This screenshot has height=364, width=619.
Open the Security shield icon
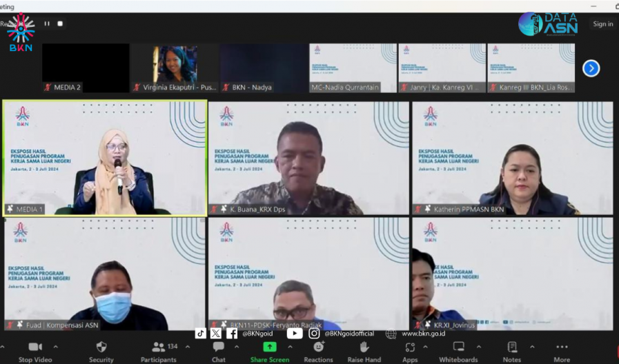tap(101, 347)
